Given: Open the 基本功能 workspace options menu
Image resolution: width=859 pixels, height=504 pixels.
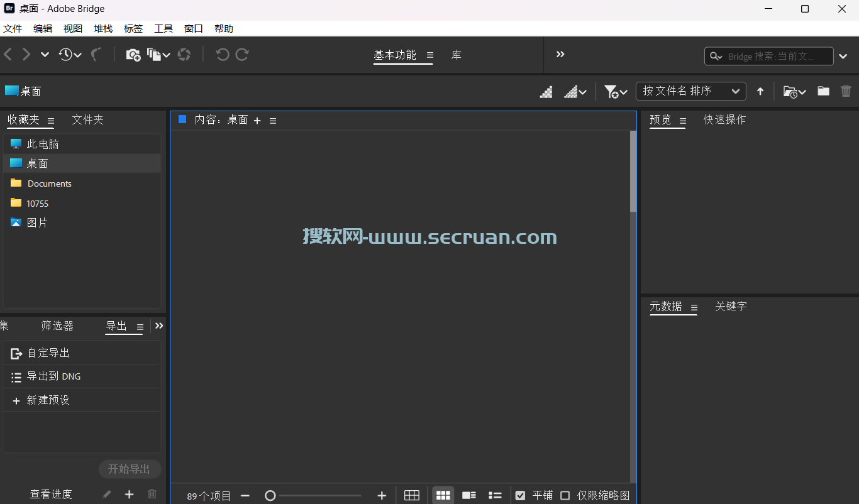Looking at the screenshot, I should tap(430, 55).
